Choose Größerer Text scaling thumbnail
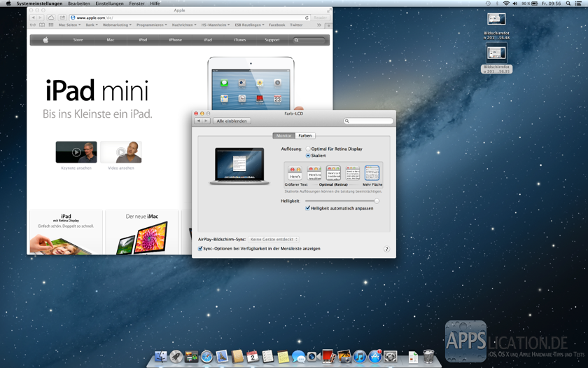This screenshot has height=368, width=588. click(295, 174)
